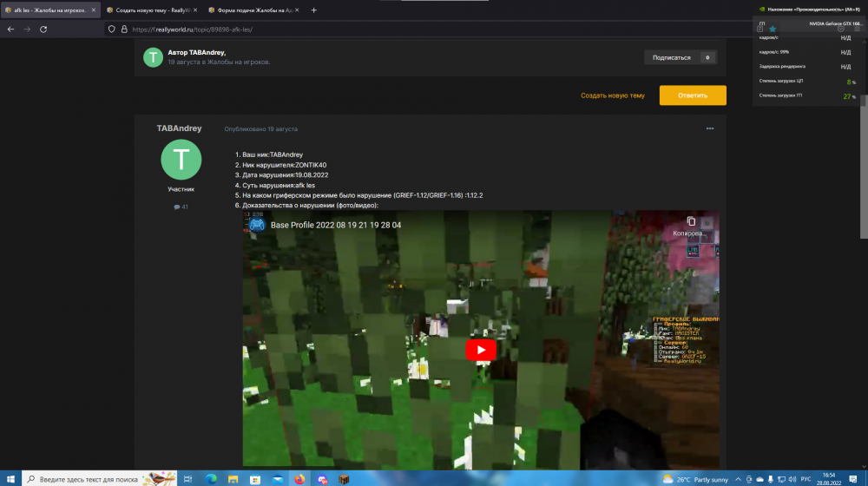The image size is (868, 486).
Task: Open the notification center icon
Action: coord(853,479)
